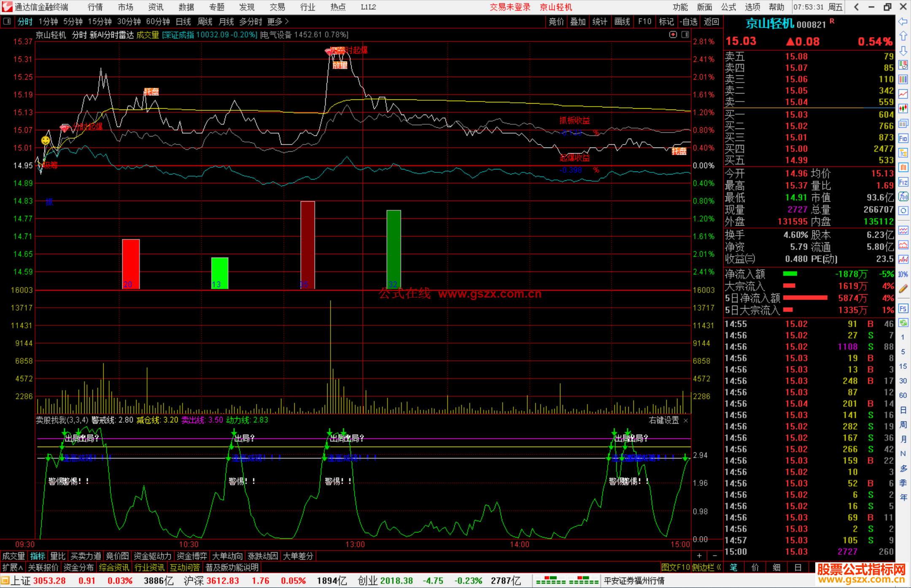Click the 10% indicator icon in sidebar

pos(903,274)
